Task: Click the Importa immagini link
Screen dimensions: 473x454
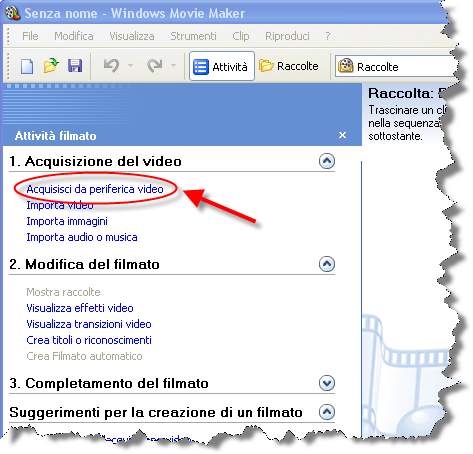Action: [x=67, y=221]
